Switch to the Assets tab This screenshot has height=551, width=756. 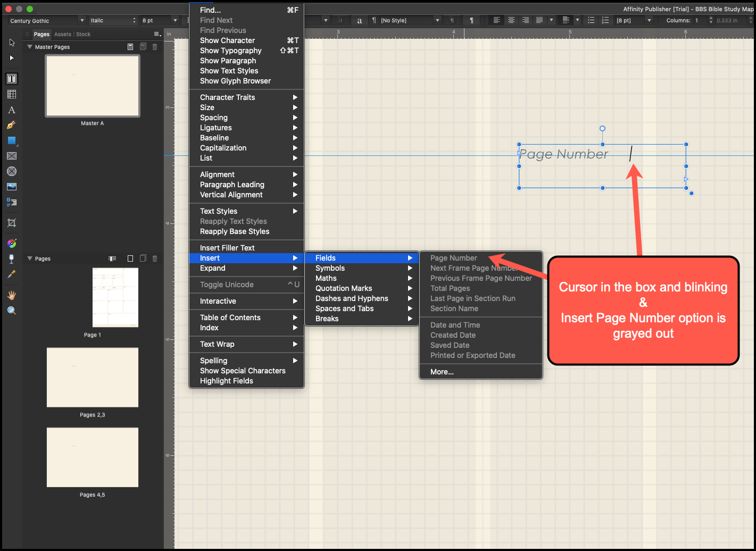[x=62, y=34]
